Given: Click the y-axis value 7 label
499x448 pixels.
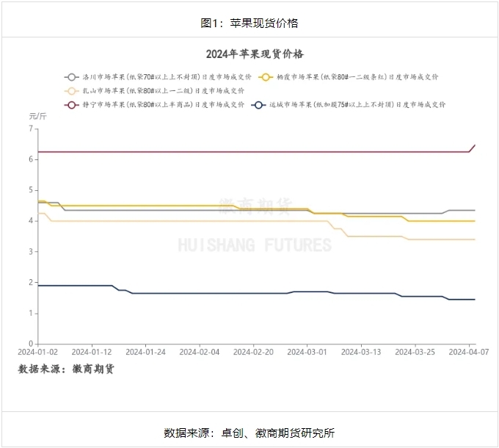Looking at the screenshot, I should point(31,129).
